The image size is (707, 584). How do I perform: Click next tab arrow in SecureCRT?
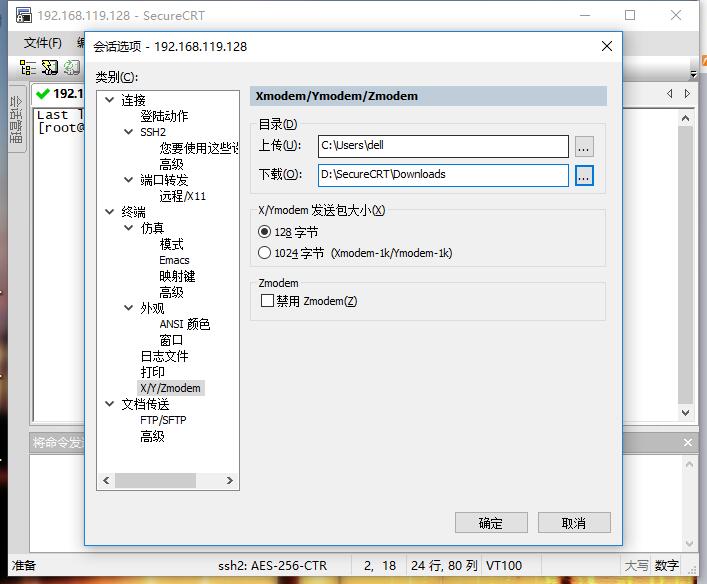coord(687,94)
